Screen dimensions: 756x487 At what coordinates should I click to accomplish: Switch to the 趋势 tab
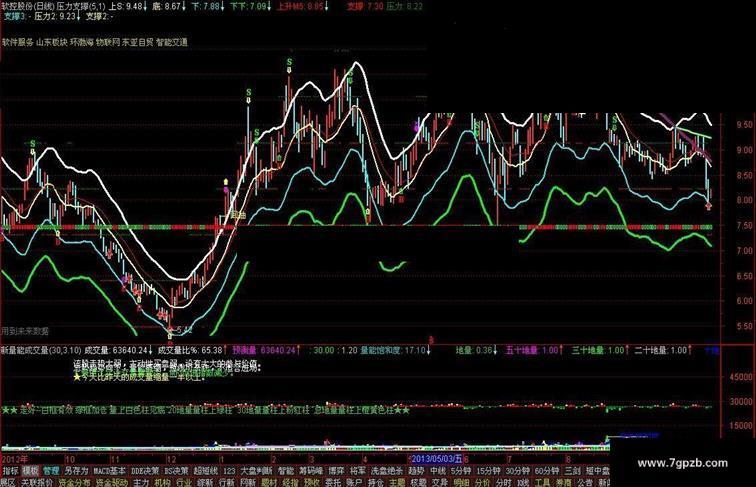pos(416,471)
